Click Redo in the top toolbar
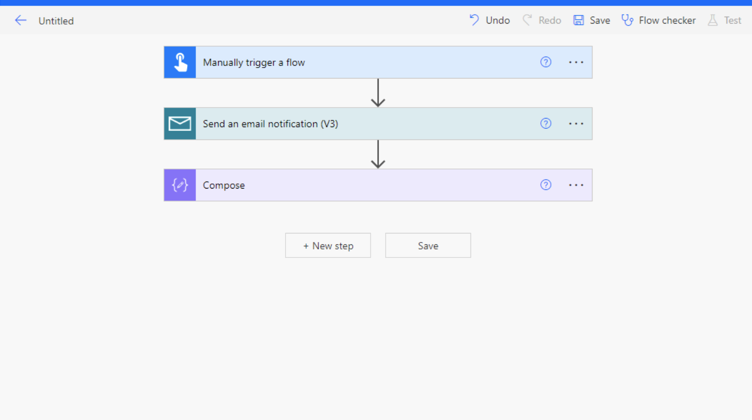The image size is (752, 420). click(542, 20)
